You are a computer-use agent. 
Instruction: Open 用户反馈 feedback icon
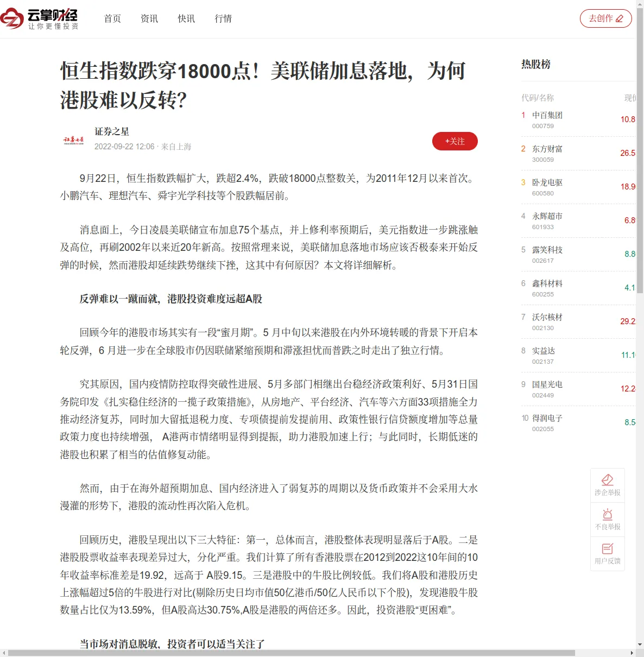(x=608, y=554)
